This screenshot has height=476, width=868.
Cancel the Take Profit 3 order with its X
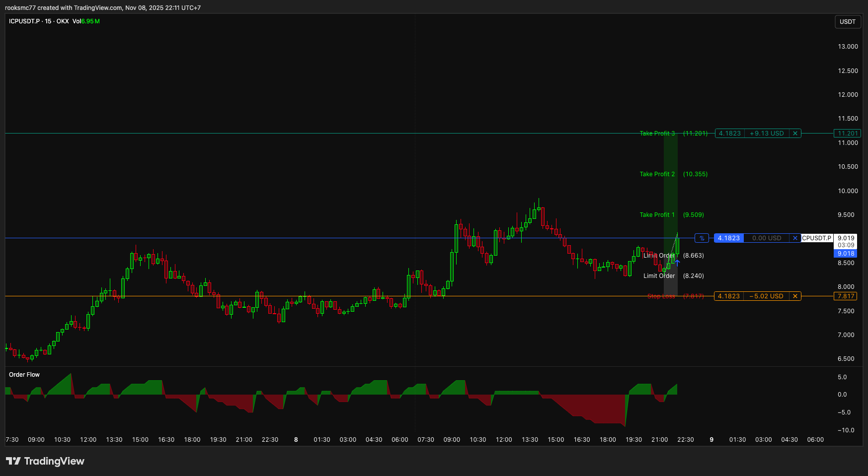795,134
